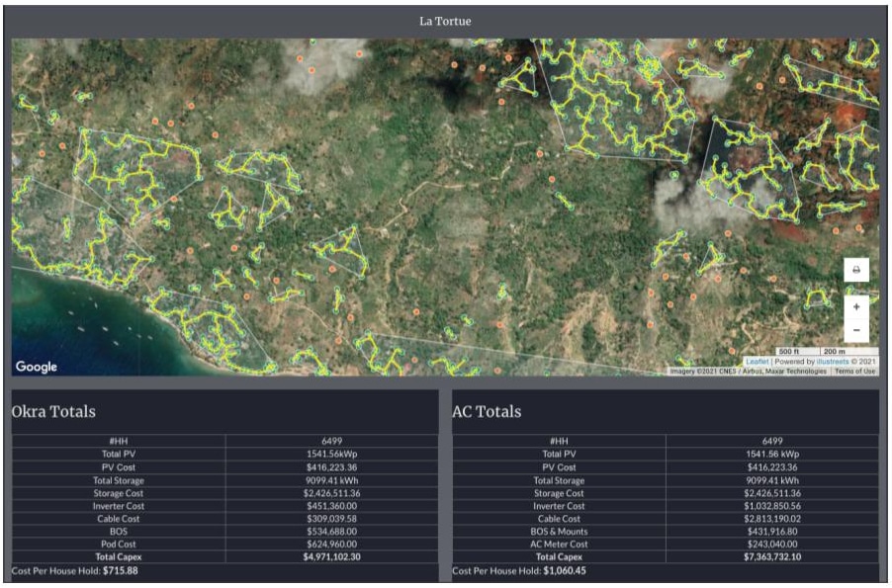Open the Leaflet attribution link
This screenshot has width=892, height=588.
pos(757,362)
